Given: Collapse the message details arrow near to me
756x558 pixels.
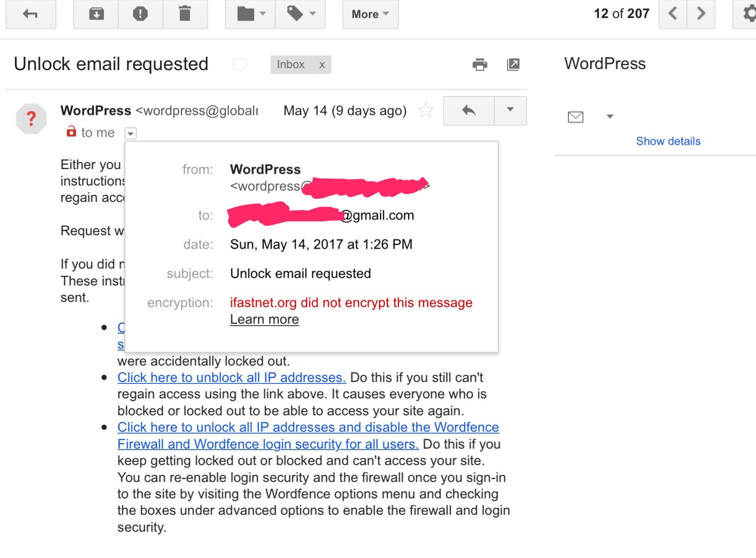Looking at the screenshot, I should 130,133.
